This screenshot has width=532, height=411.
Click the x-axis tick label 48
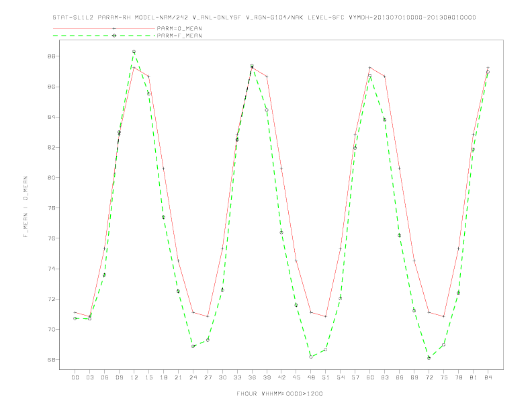click(x=311, y=377)
